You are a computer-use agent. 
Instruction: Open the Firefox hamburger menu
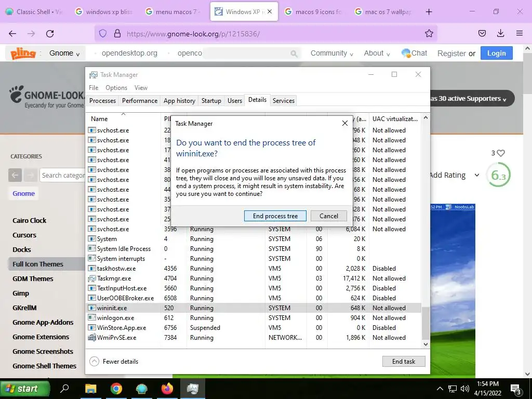tap(519, 33)
